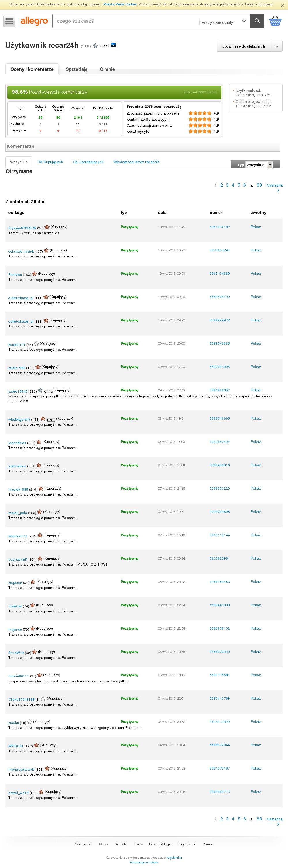
Task: Go to page 88 in top pagination
Action: tap(259, 185)
